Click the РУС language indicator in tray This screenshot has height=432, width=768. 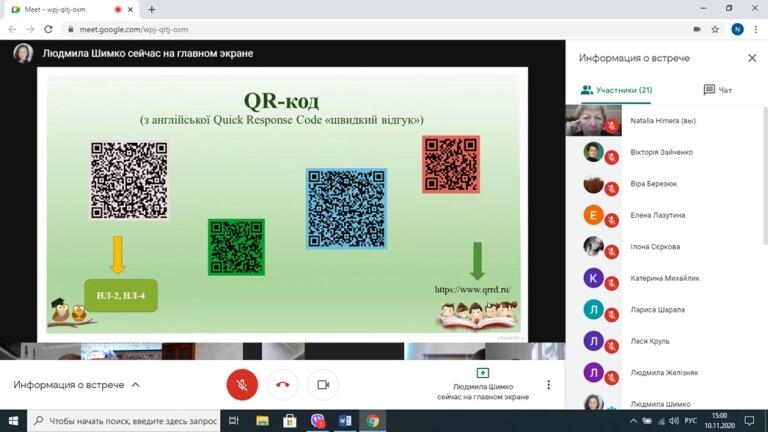(x=691, y=421)
